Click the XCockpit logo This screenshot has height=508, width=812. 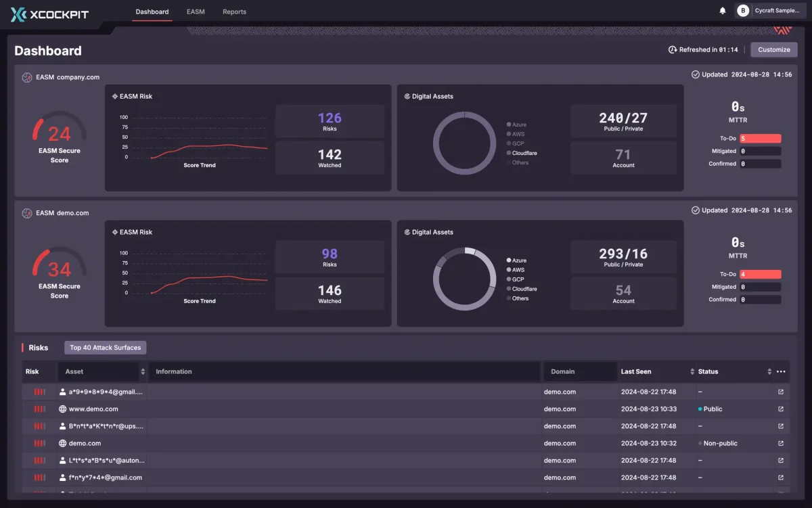click(x=49, y=14)
